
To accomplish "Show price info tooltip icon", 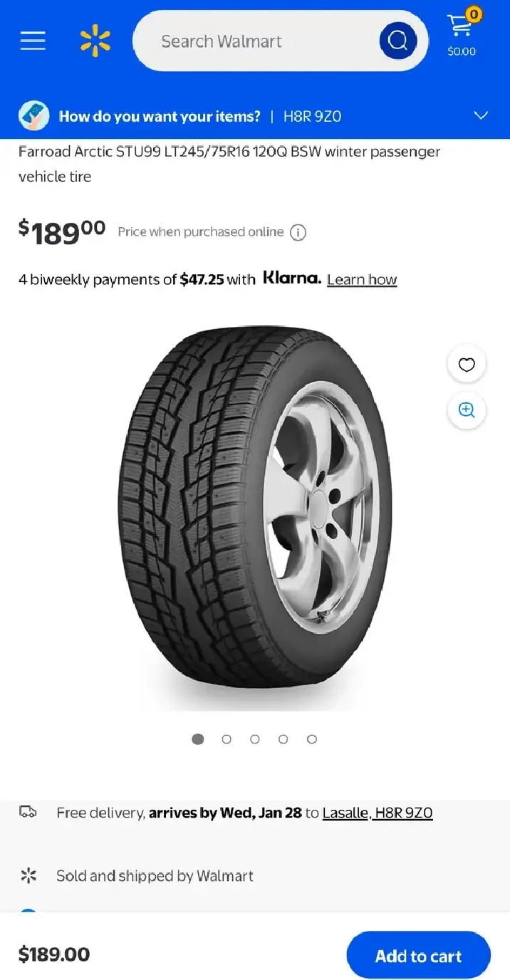I will (298, 233).
